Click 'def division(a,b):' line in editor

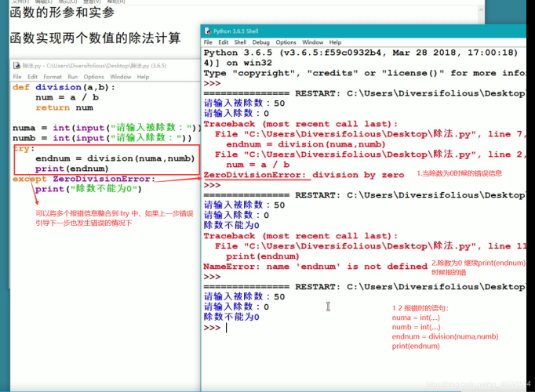64,87
